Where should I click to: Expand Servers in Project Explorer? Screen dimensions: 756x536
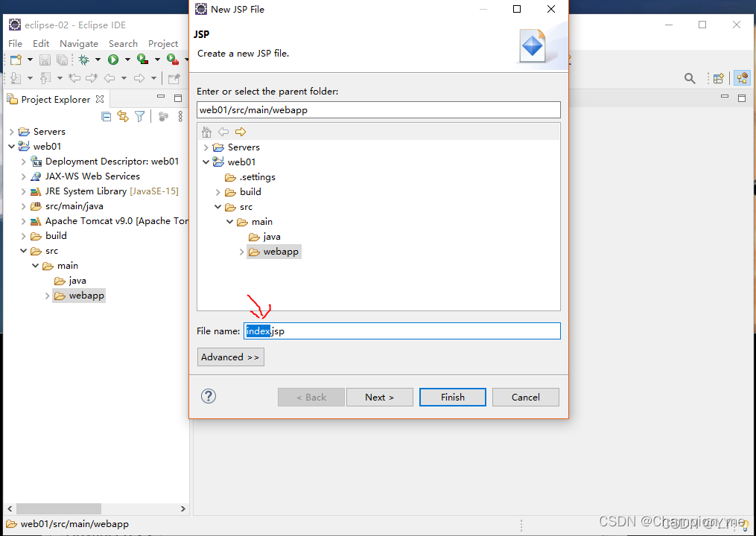point(12,132)
